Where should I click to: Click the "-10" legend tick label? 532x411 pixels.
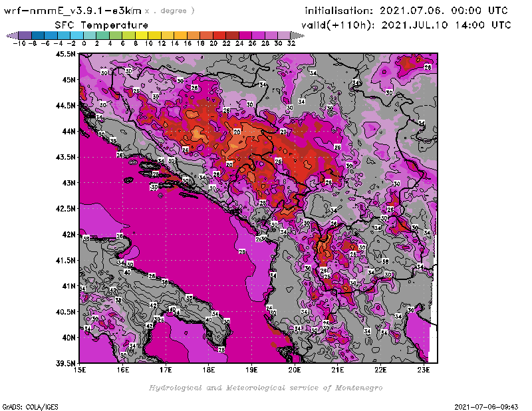pyautogui.click(x=19, y=43)
